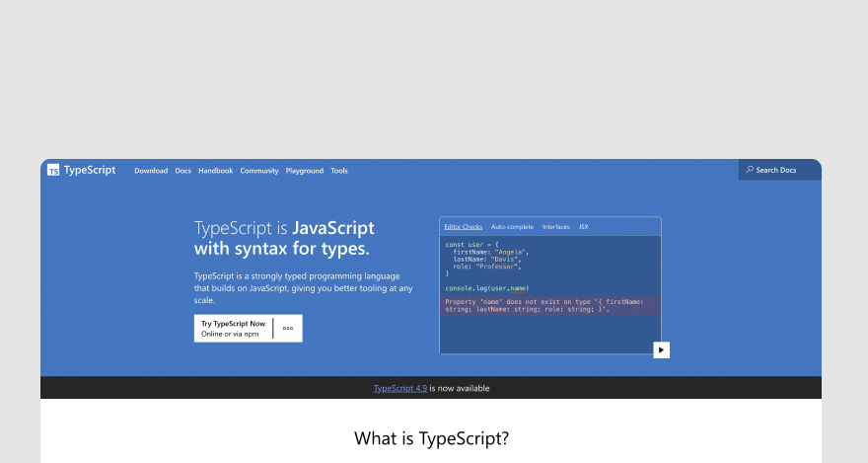Viewport: 868px width, 463px height.
Task: Switch to the JSX tab
Action: tap(584, 226)
